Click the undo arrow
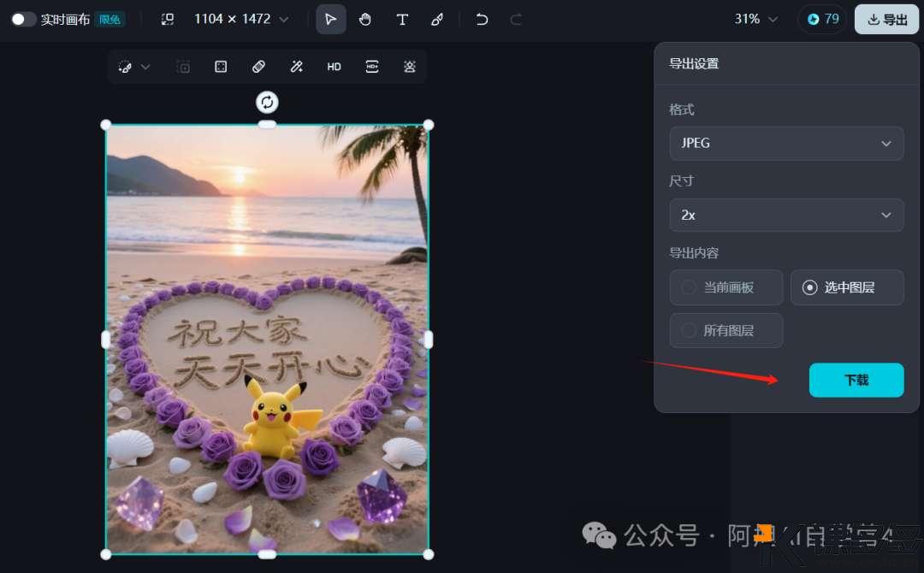Image resolution: width=924 pixels, height=573 pixels. click(482, 20)
